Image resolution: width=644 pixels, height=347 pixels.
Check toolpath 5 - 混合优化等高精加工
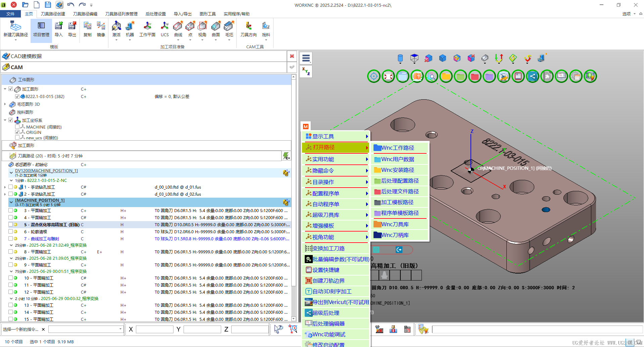pos(11,225)
